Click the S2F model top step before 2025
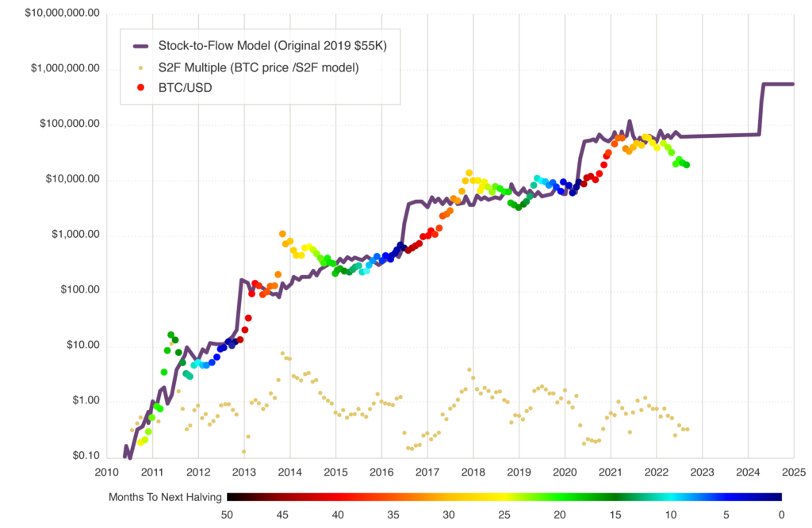 pyautogui.click(x=779, y=84)
